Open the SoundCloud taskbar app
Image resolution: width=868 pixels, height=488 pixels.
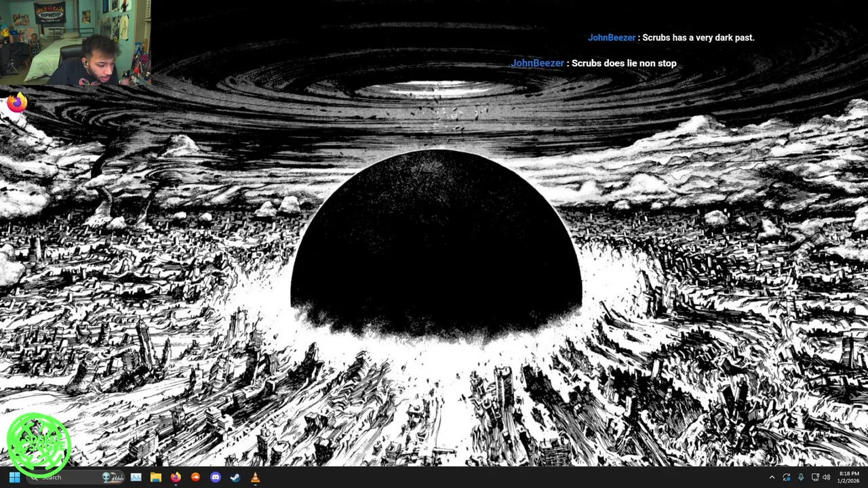coord(195,477)
